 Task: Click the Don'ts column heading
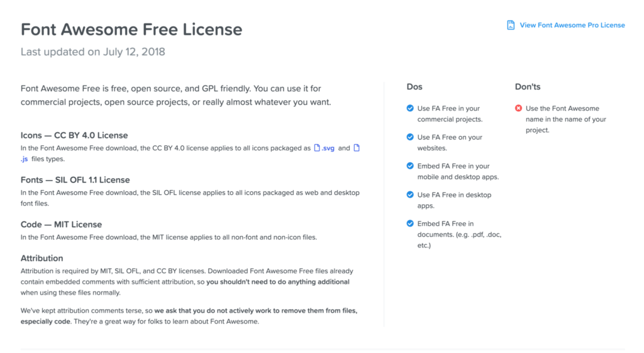(528, 87)
